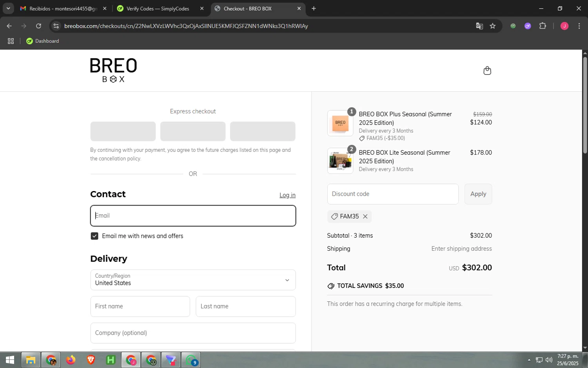This screenshot has height=368, width=588.
Task: Go forward in browser history
Action: [24, 26]
